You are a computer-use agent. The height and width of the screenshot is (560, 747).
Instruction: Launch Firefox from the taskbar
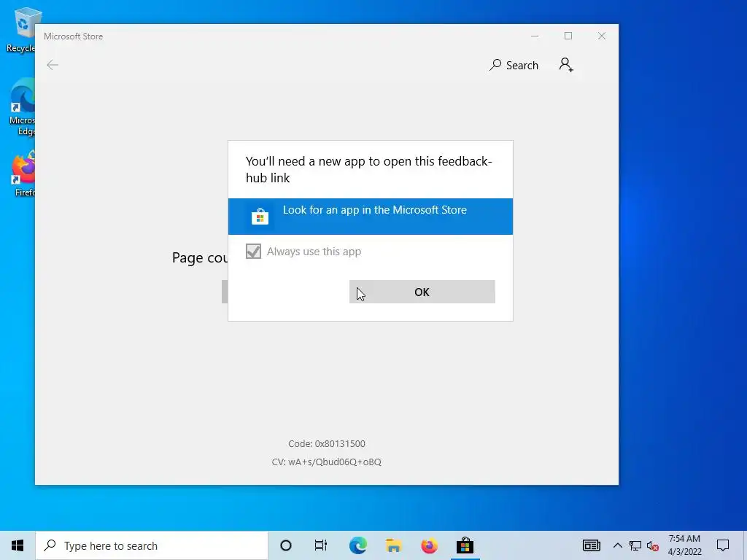click(429, 545)
